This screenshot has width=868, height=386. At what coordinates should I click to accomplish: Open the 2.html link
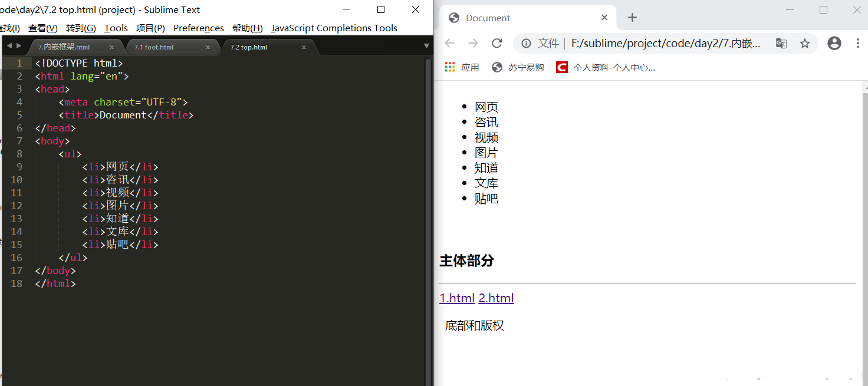[496, 298]
